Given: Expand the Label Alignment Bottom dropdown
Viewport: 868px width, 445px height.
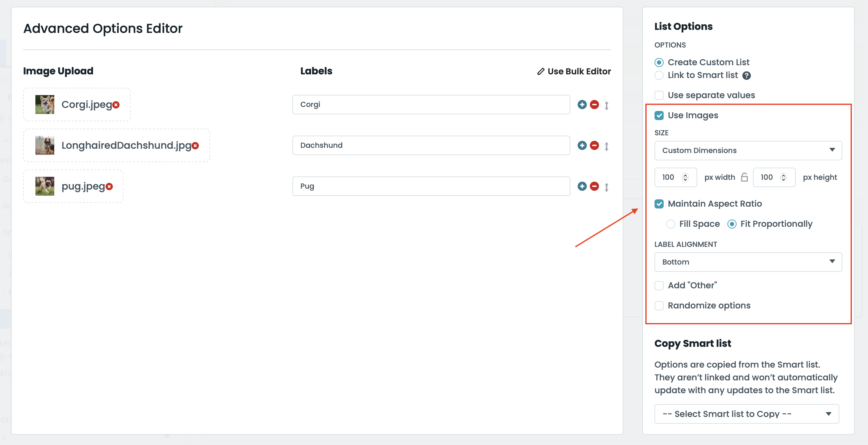Looking at the screenshot, I should [748, 262].
